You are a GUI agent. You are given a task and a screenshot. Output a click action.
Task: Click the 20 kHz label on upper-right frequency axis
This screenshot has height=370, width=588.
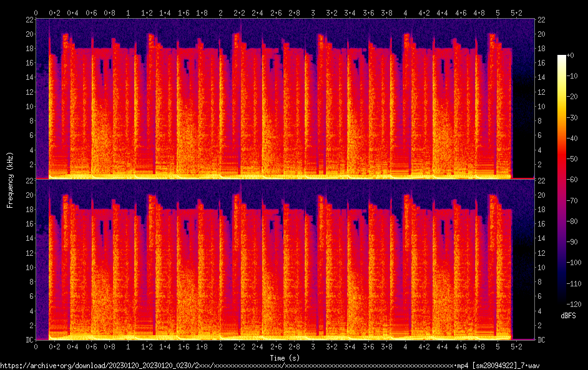(542, 34)
